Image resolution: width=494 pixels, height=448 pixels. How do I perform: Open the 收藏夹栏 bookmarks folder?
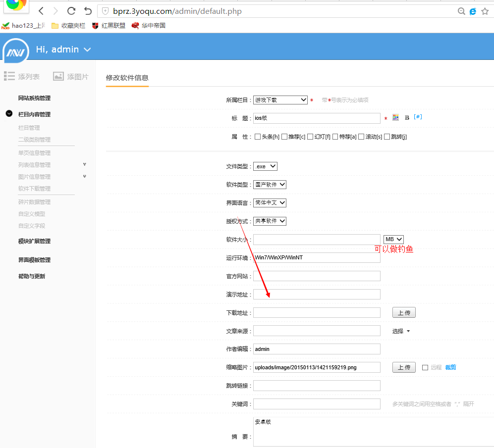(68, 26)
